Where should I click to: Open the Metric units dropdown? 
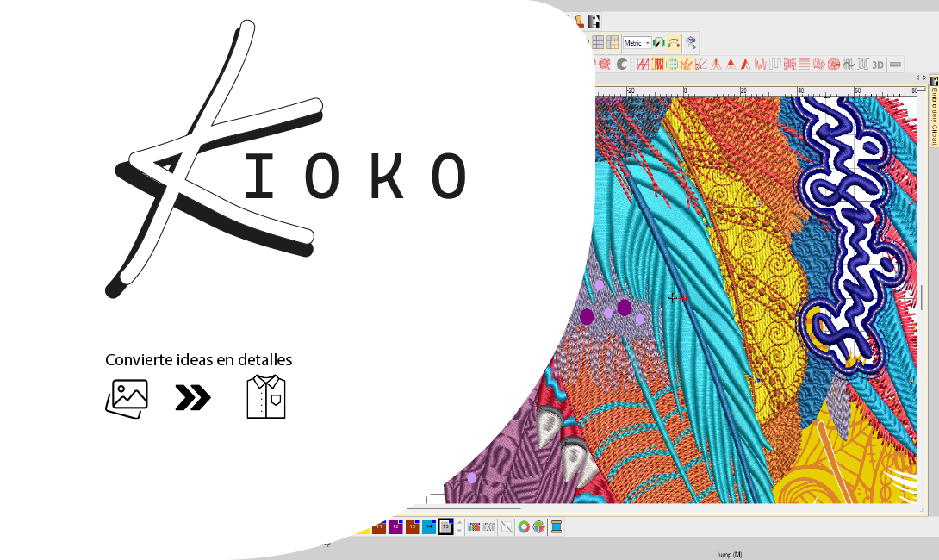[637, 41]
